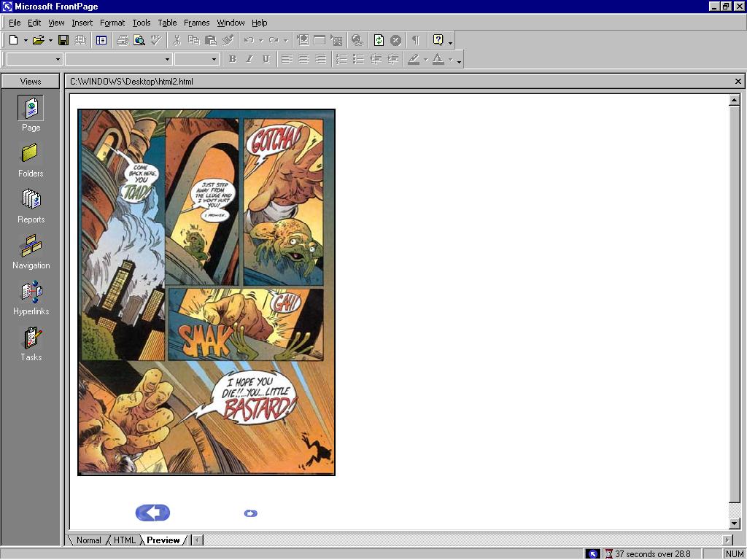This screenshot has width=747, height=560.
Task: Click the comic page image
Action: pos(206,292)
